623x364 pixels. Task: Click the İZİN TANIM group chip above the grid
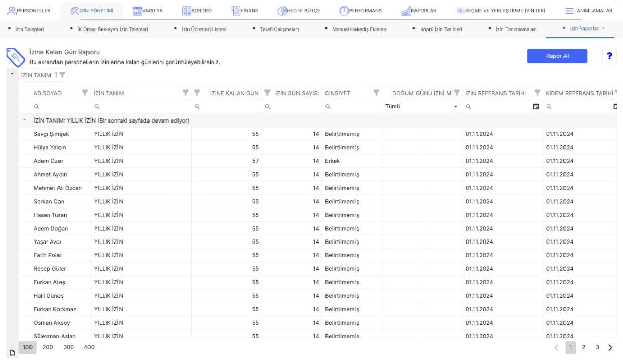click(43, 75)
